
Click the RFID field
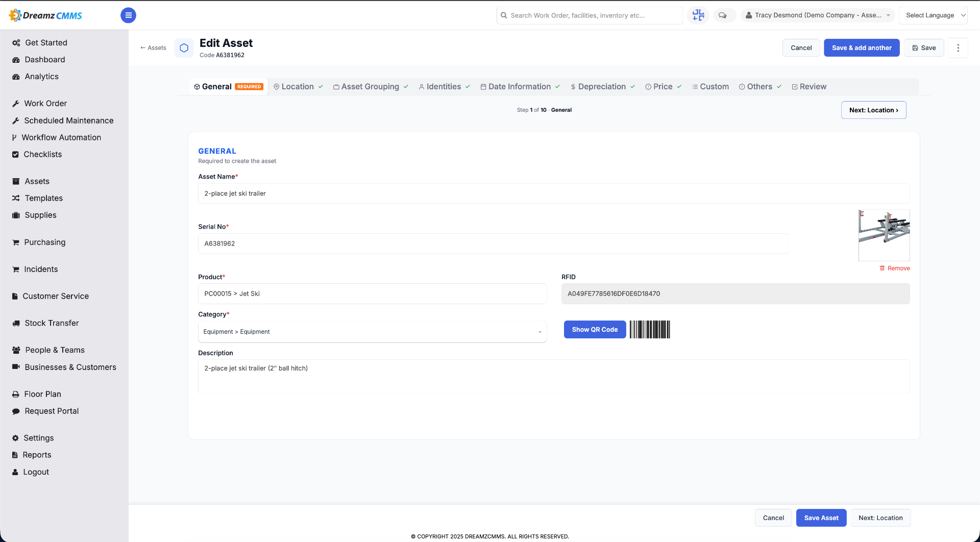coord(736,294)
